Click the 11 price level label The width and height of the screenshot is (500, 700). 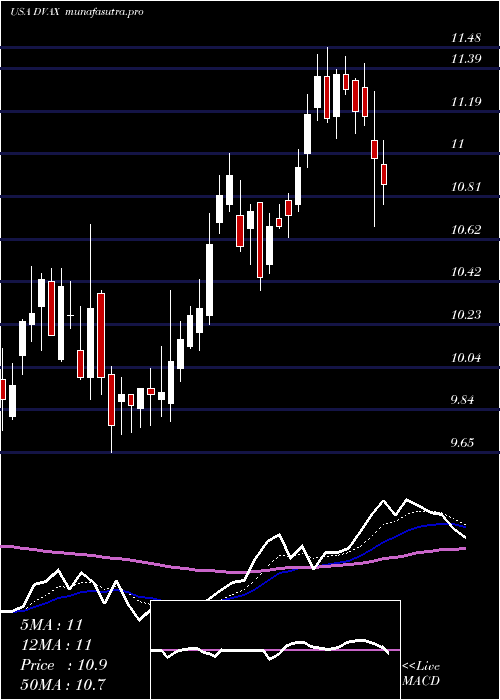pos(458,144)
